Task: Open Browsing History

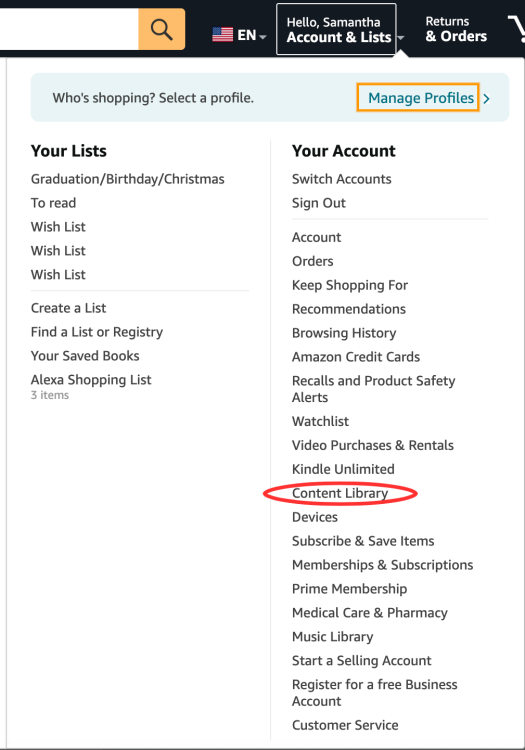Action: (344, 333)
